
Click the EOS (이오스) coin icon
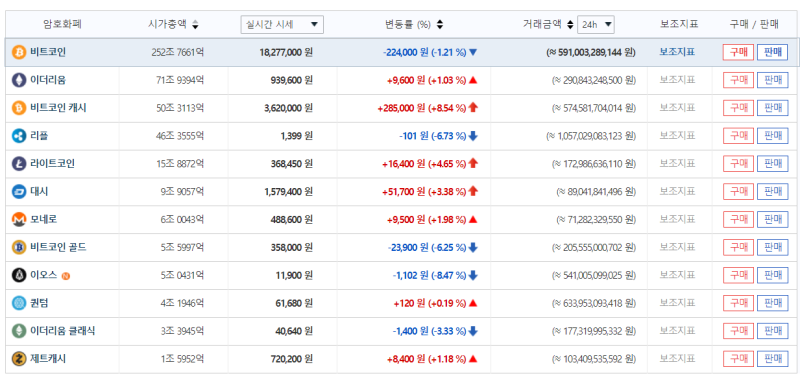click(x=19, y=275)
